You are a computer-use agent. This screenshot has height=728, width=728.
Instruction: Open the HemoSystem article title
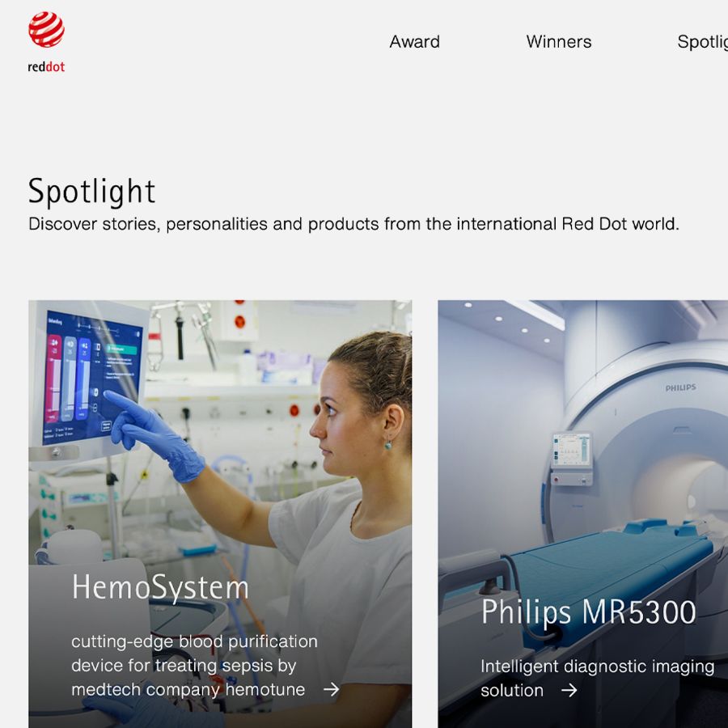pyautogui.click(x=160, y=588)
